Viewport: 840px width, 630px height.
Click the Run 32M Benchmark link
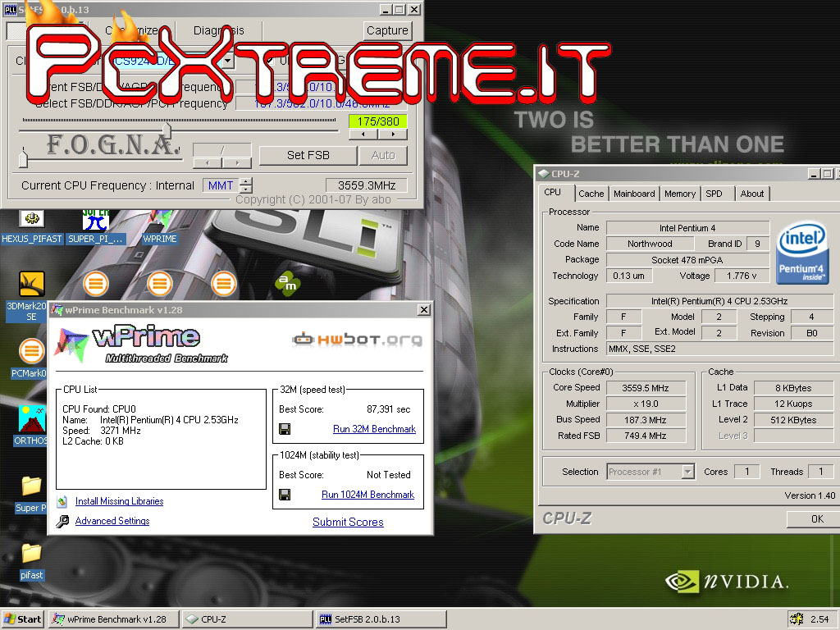[x=374, y=429]
